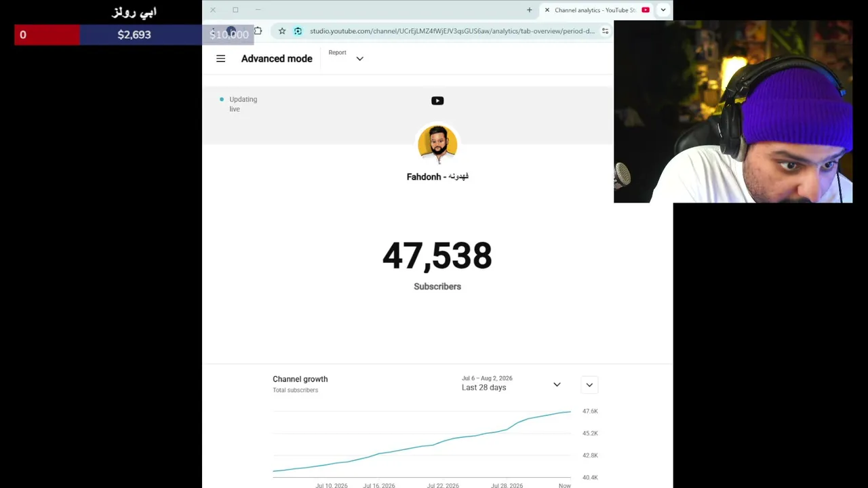Click the site info icon left of the URL

coord(298,31)
